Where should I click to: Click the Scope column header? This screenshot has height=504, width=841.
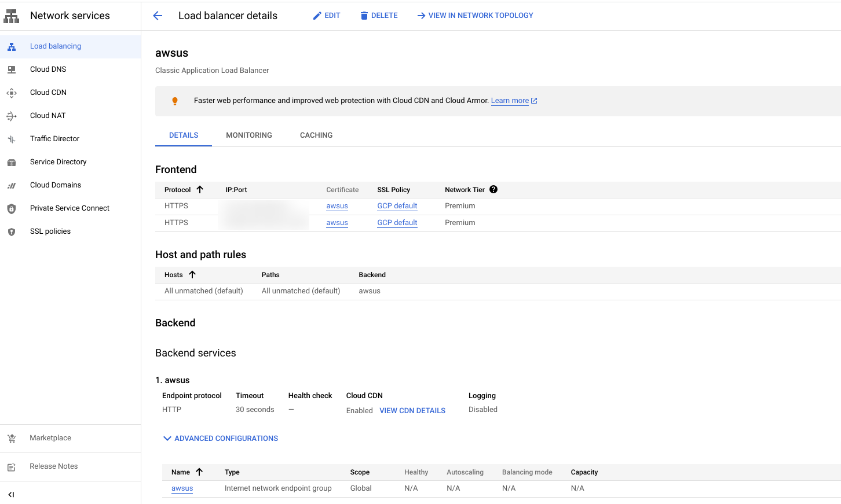pyautogui.click(x=360, y=472)
